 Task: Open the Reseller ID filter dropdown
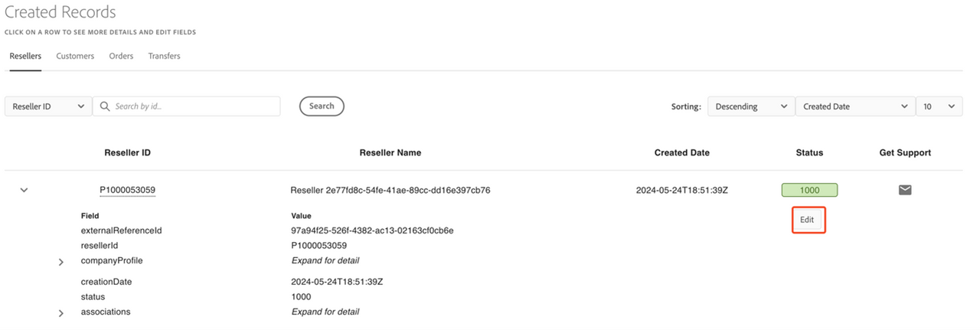[x=48, y=106]
